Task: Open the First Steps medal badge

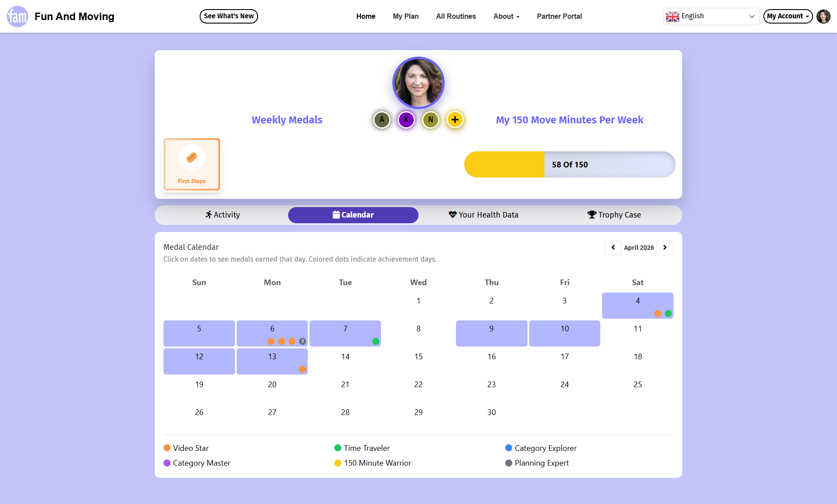Action: 192,164
